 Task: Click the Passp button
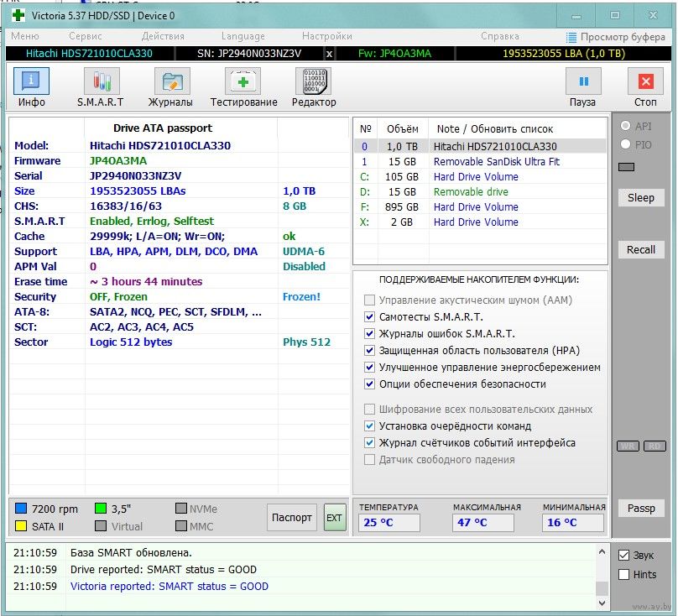(x=641, y=509)
